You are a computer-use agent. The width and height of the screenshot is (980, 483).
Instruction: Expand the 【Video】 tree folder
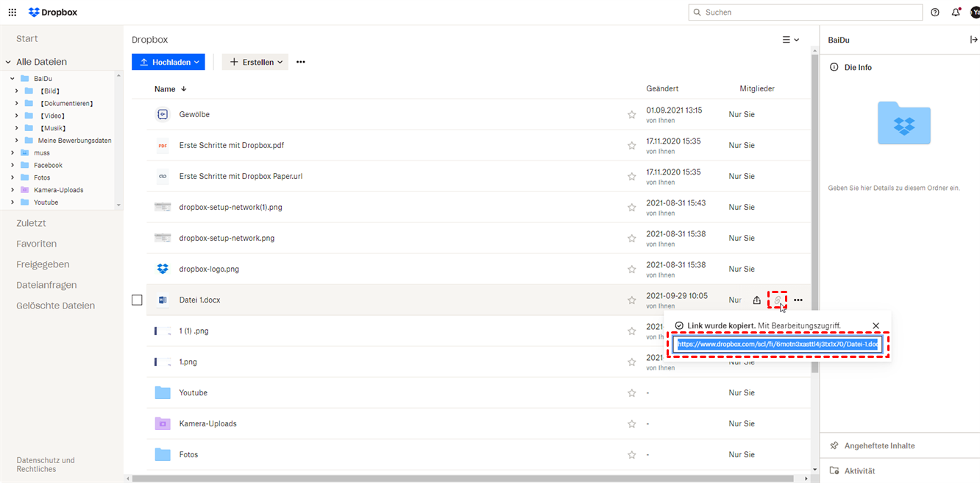(x=17, y=116)
